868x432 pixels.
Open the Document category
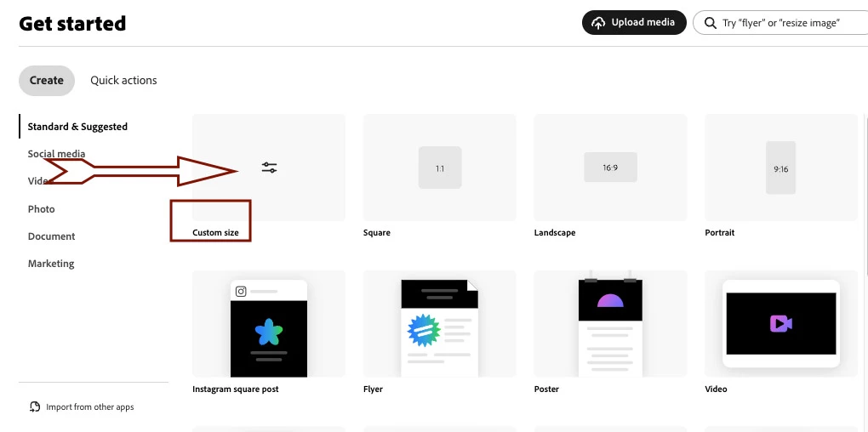[51, 236]
